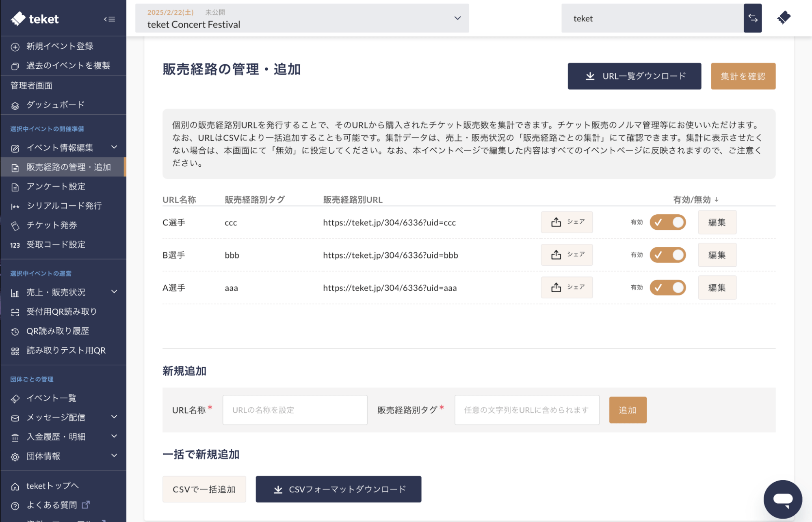Expand the 売上・販売状況 submenu

[114, 292]
